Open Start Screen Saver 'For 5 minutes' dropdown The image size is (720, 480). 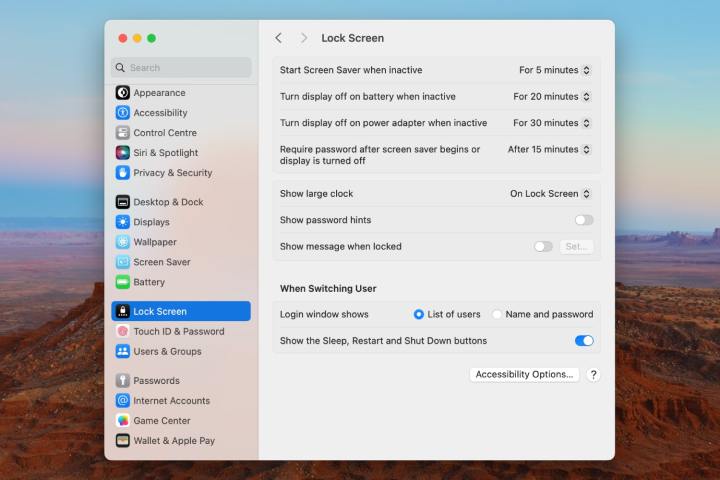point(555,70)
